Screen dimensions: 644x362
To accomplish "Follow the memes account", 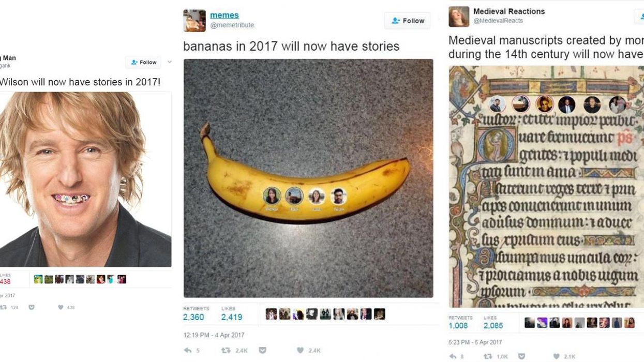I will point(408,21).
